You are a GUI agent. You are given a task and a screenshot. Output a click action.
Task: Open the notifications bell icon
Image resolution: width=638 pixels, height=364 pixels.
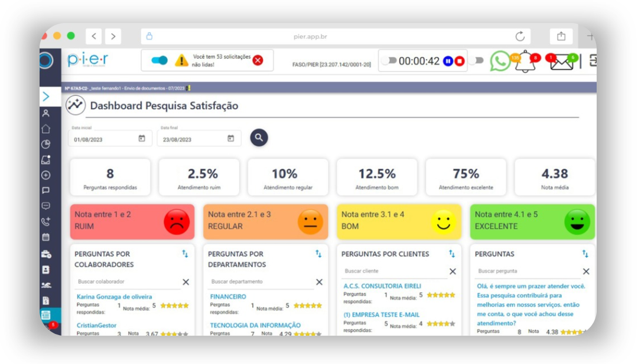pos(525,62)
